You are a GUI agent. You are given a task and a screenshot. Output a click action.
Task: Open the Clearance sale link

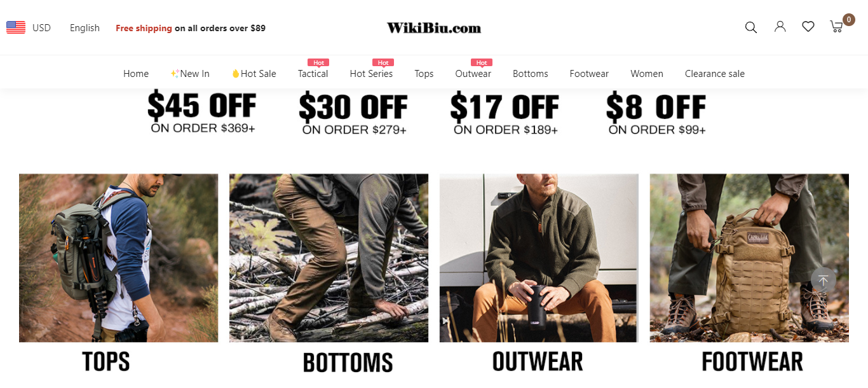tap(715, 74)
